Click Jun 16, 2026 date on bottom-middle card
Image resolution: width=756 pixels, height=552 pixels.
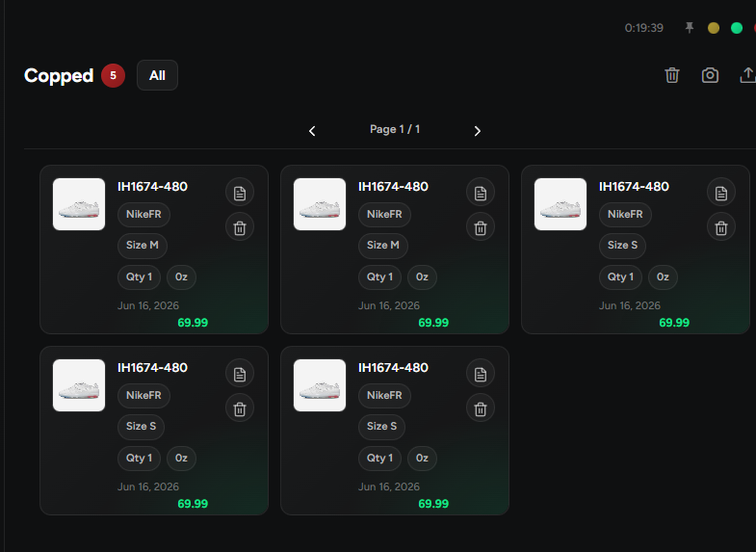tap(389, 486)
